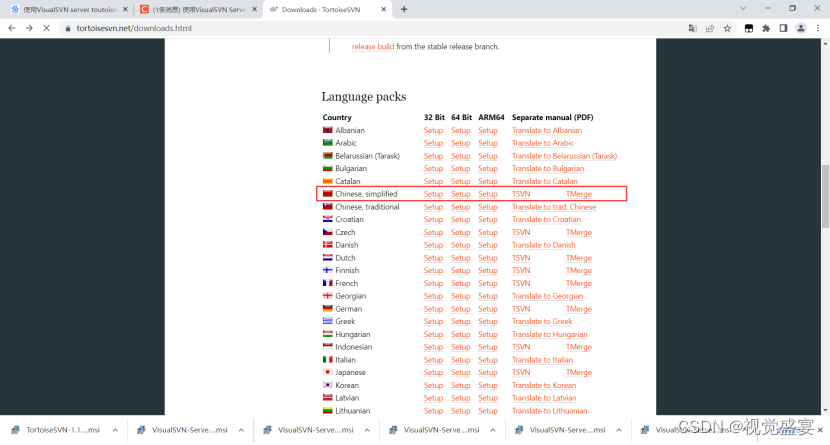Screen dimensions: 830x445
Task: Click the German flag icon
Action: [x=328, y=308]
